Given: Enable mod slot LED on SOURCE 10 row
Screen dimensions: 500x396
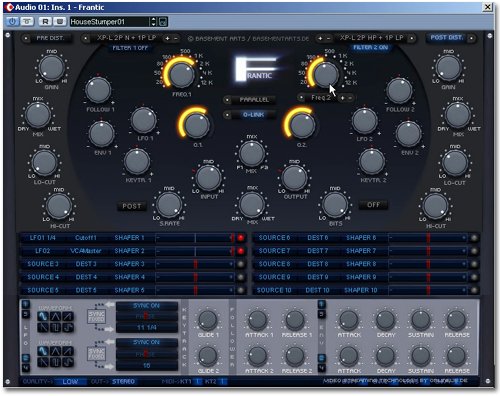Looking at the screenshot, I should coord(474,290).
